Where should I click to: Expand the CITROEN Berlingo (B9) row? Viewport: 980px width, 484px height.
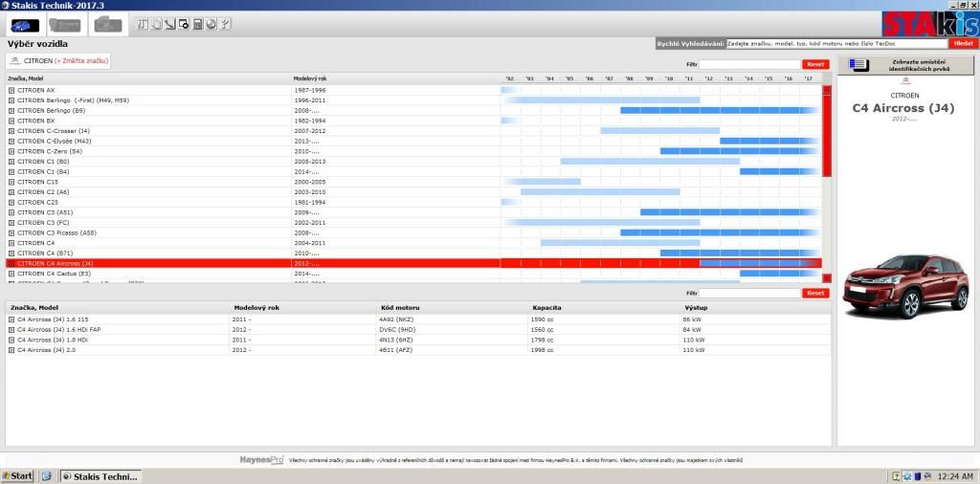pyautogui.click(x=11, y=110)
